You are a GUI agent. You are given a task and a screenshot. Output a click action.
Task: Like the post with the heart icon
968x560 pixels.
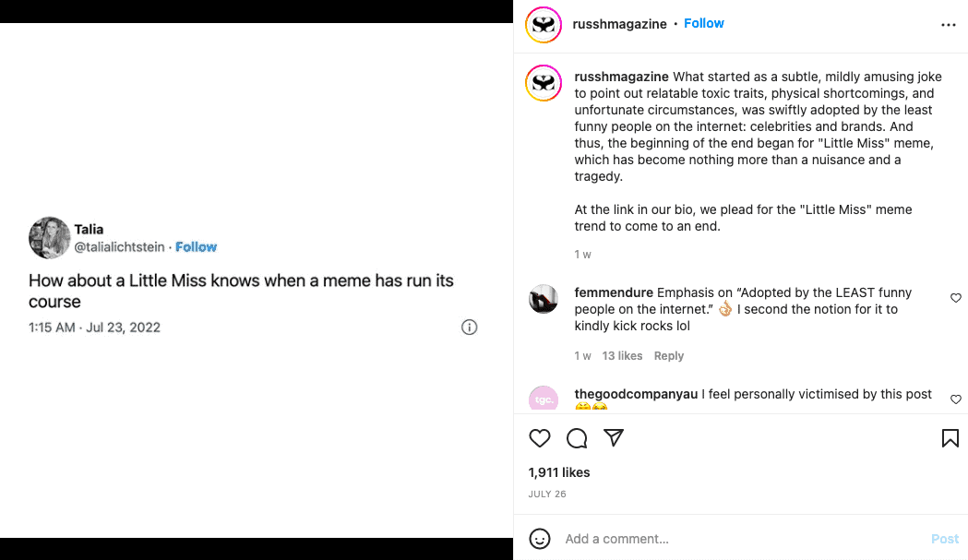540,438
